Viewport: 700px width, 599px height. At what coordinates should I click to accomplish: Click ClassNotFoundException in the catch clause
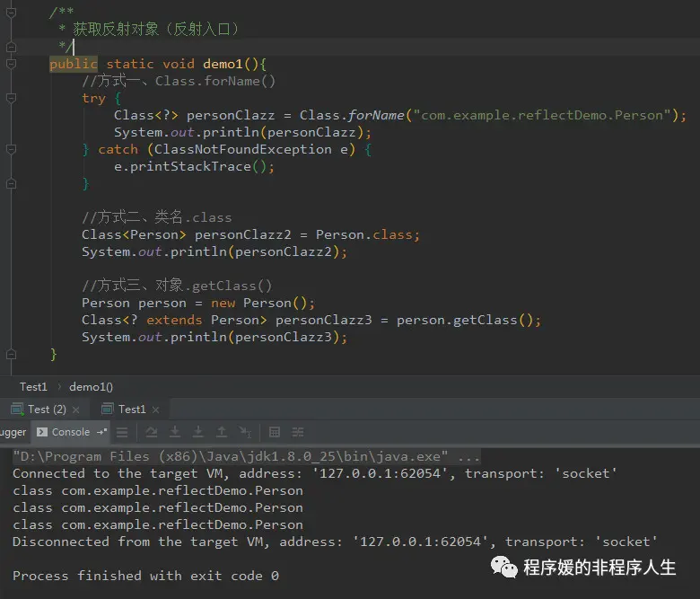point(243,149)
